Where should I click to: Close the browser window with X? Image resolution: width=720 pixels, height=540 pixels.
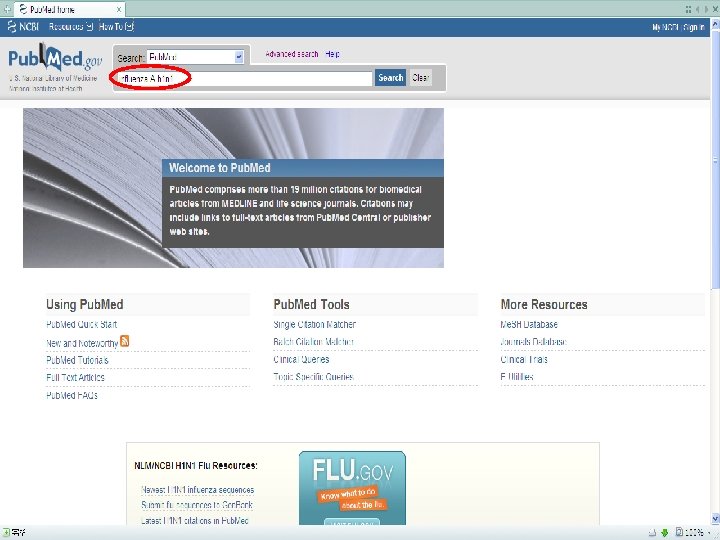pyautogui.click(x=715, y=9)
